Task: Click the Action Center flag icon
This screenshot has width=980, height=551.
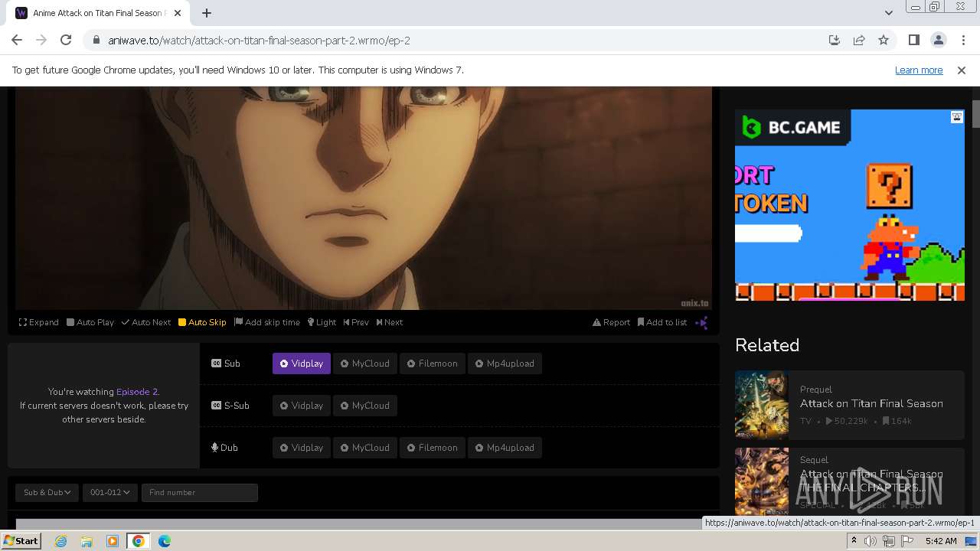Action: pos(907,541)
